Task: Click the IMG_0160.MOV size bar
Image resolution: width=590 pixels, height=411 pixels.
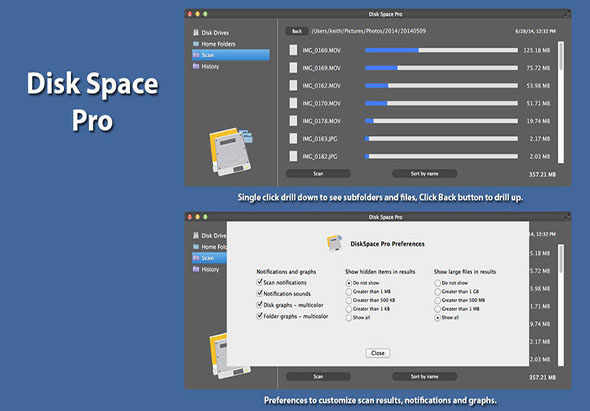Action: point(441,50)
